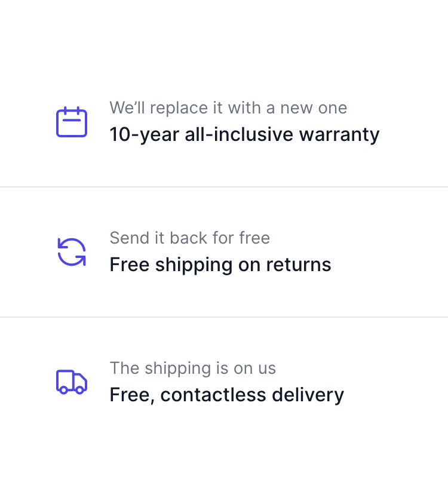This screenshot has height=504, width=448.
Task: Click the divider line above the delivery section
Action: point(224,317)
